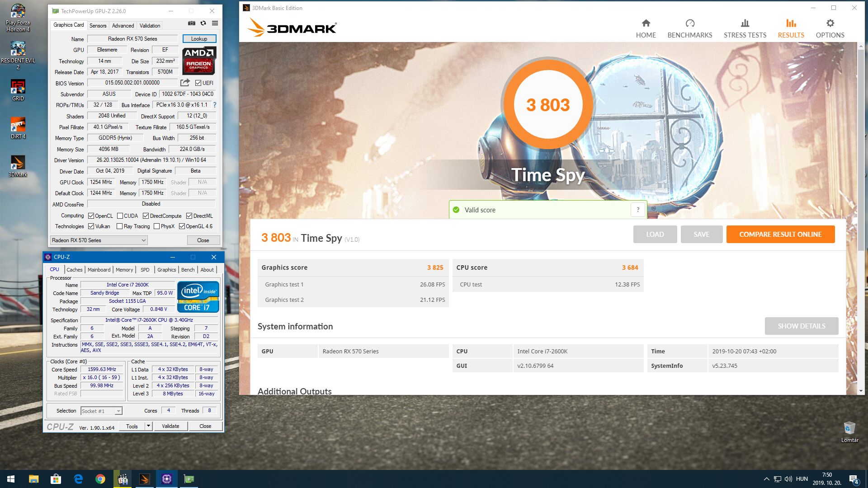
Task: Open the GPU-Z hamburger menu
Action: 215,23
